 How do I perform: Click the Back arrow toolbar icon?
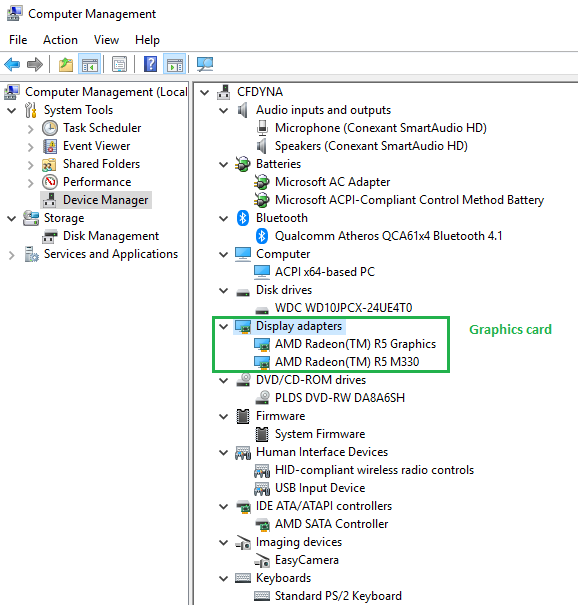[12, 64]
